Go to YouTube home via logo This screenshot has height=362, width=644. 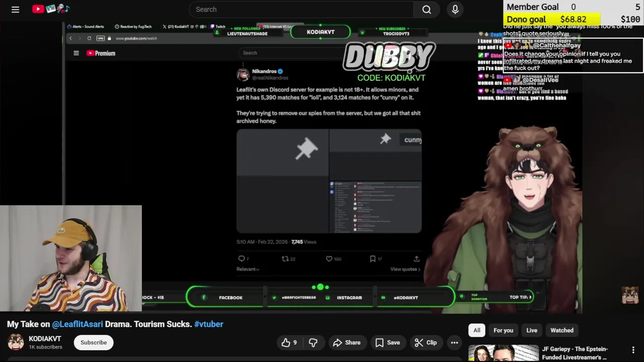tap(51, 9)
